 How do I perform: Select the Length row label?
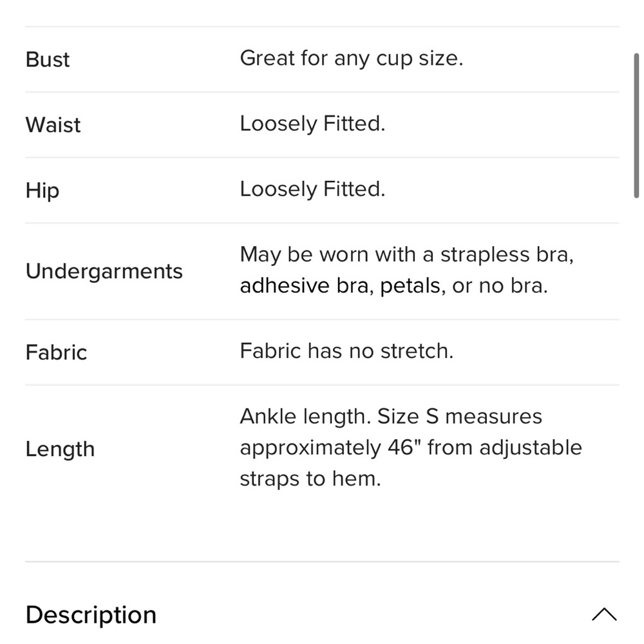pyautogui.click(x=60, y=450)
